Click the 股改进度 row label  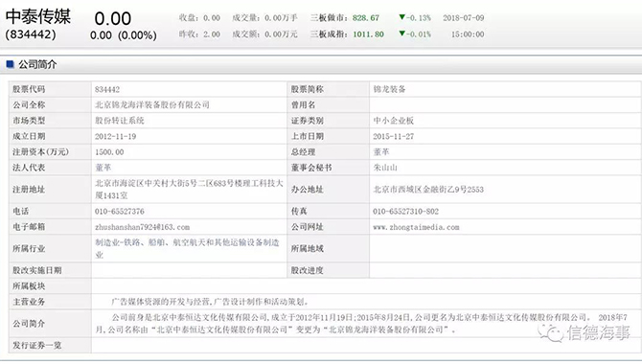(307, 270)
